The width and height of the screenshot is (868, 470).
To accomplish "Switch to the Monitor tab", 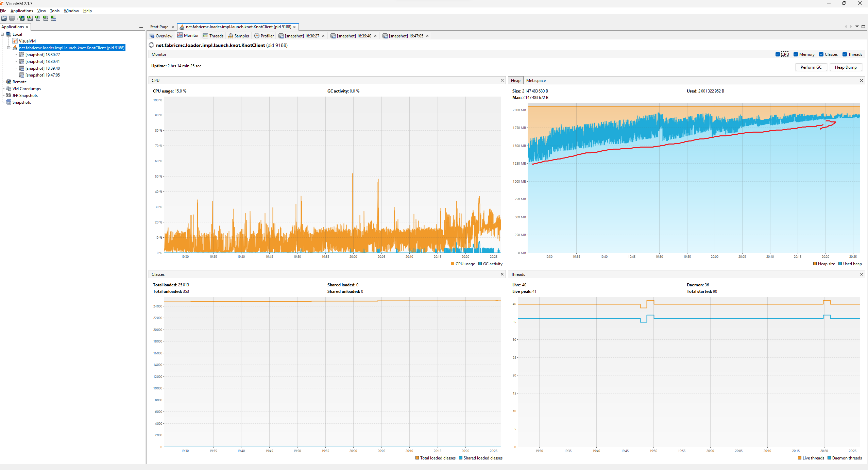I will click(188, 36).
